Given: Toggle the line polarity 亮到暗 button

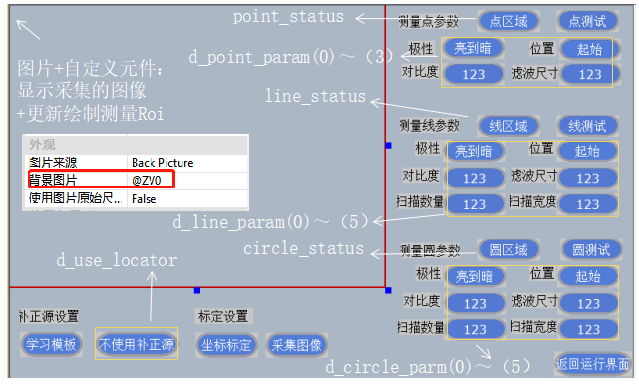Looking at the screenshot, I should [x=474, y=152].
